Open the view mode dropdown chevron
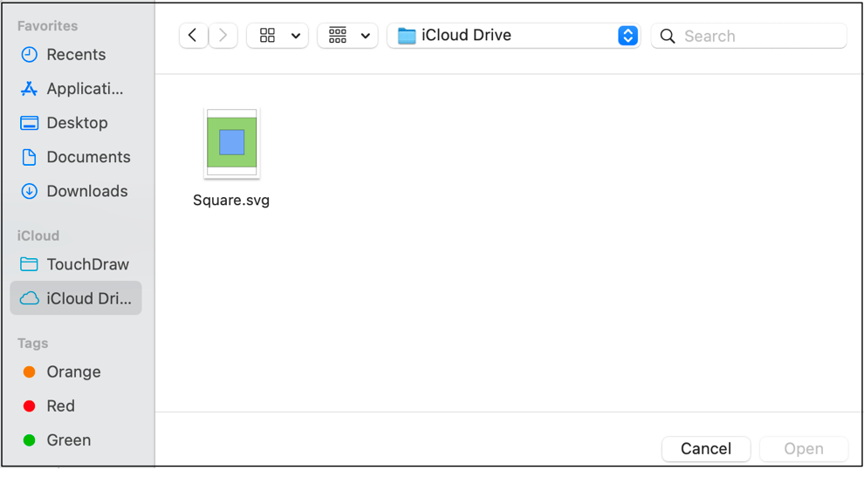Image resolution: width=864 pixels, height=504 pixels. pyautogui.click(x=296, y=37)
